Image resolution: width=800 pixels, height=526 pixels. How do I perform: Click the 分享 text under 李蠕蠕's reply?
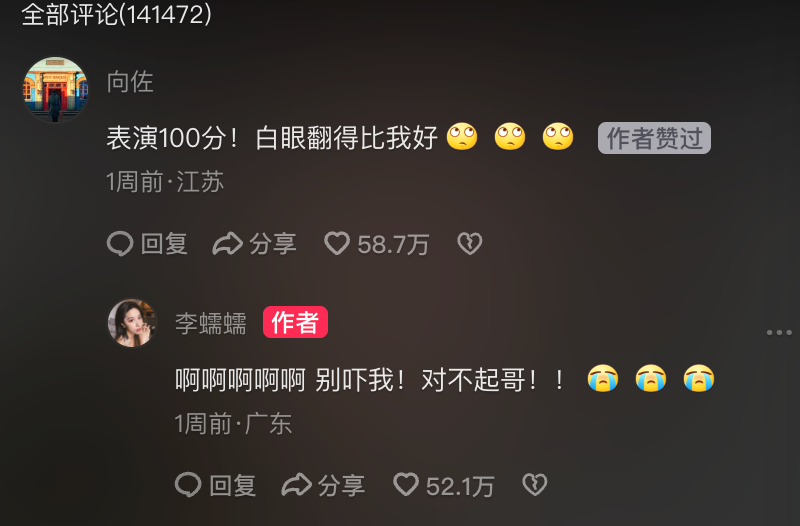[341, 485]
